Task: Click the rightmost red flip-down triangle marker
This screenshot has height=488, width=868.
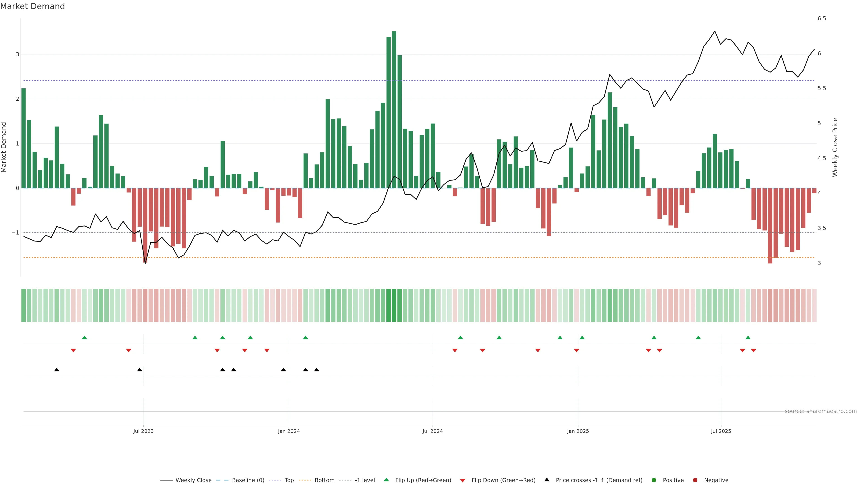Action: (x=753, y=351)
